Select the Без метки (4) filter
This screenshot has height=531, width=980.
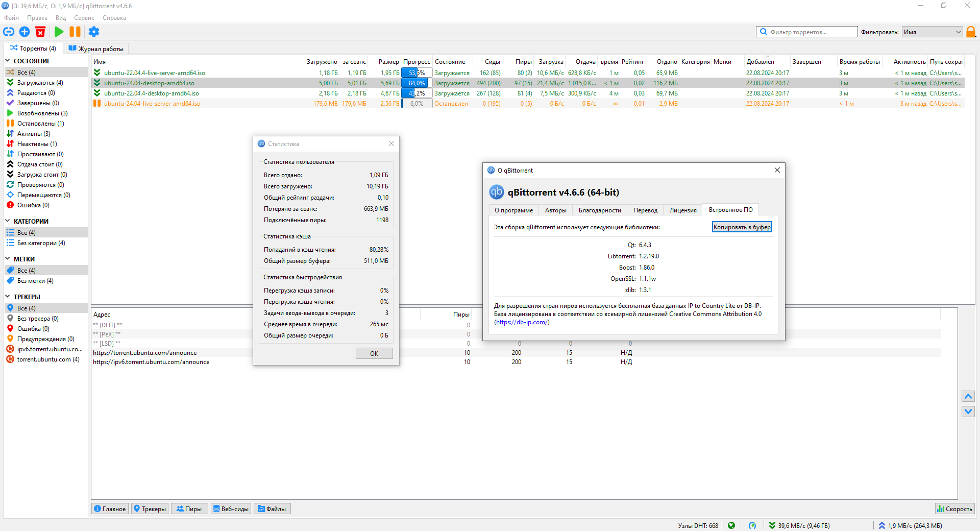tap(46, 281)
